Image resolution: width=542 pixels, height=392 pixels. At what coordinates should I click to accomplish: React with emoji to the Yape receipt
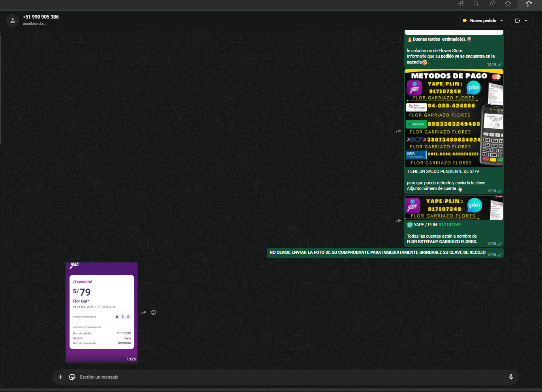tap(154, 312)
